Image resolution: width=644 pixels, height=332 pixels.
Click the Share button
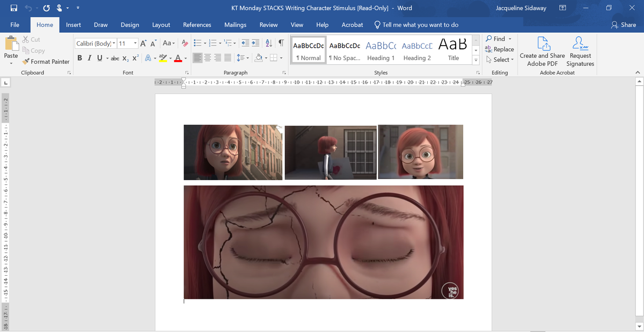point(624,25)
